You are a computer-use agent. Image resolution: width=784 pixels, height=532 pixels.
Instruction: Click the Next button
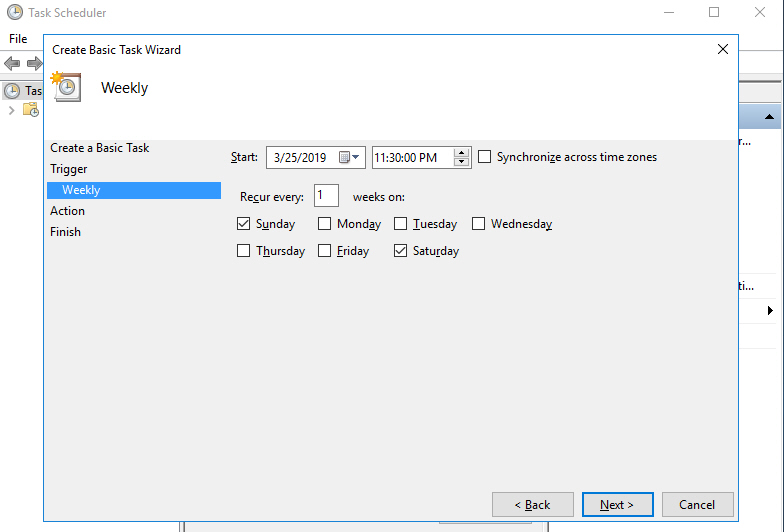[617, 505]
